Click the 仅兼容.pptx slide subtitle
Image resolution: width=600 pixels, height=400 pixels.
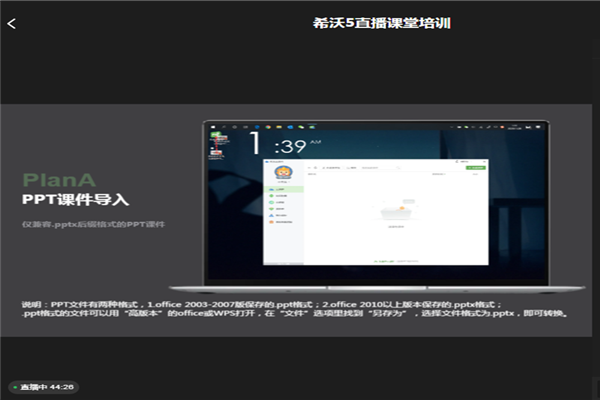[x=93, y=224]
